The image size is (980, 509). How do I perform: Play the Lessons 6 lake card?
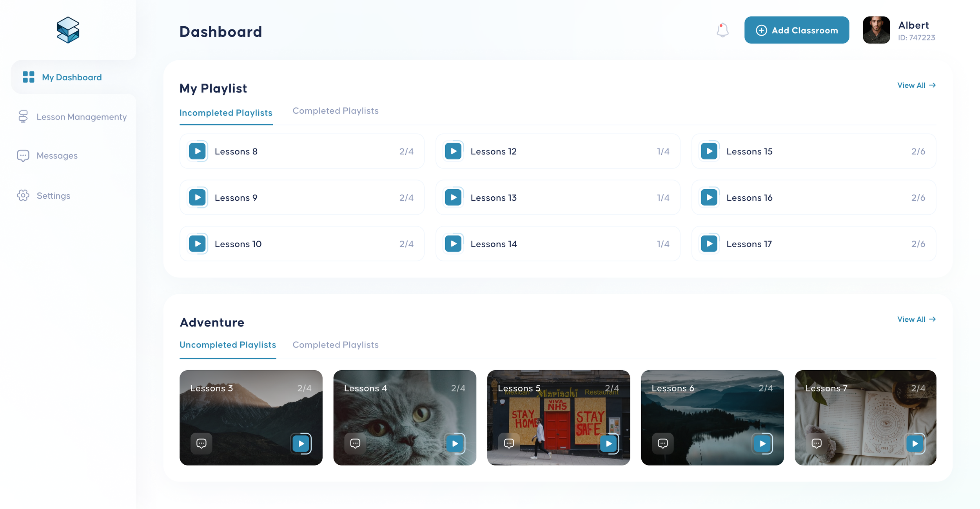click(762, 444)
